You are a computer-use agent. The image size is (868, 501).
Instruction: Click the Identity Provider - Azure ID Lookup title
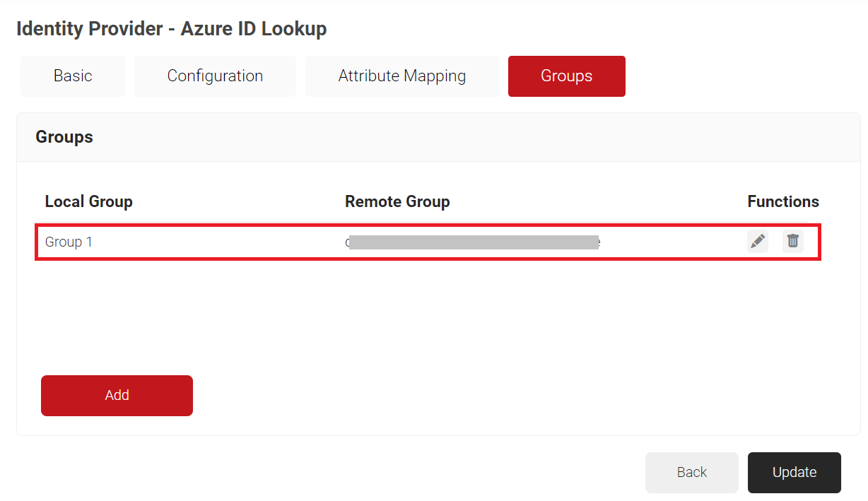(171, 29)
